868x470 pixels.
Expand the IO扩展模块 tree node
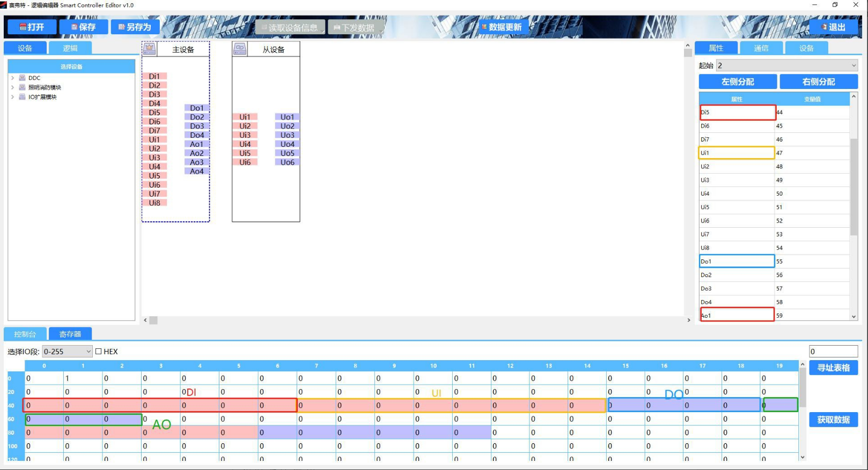pos(13,97)
